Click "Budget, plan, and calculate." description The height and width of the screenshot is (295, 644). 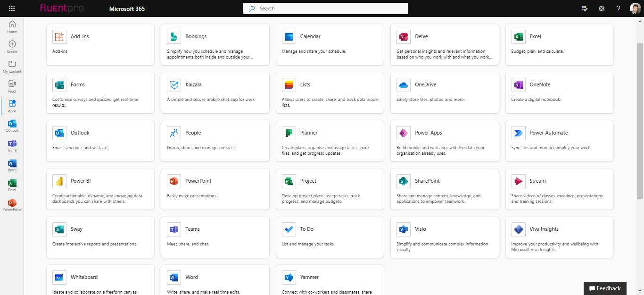coord(537,51)
